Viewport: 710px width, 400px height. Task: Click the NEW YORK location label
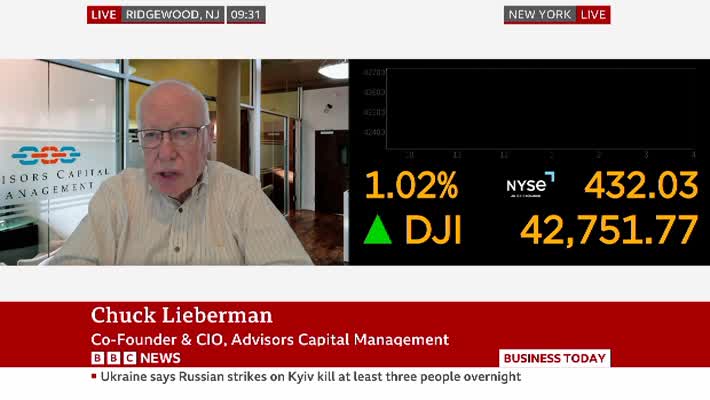click(x=540, y=15)
